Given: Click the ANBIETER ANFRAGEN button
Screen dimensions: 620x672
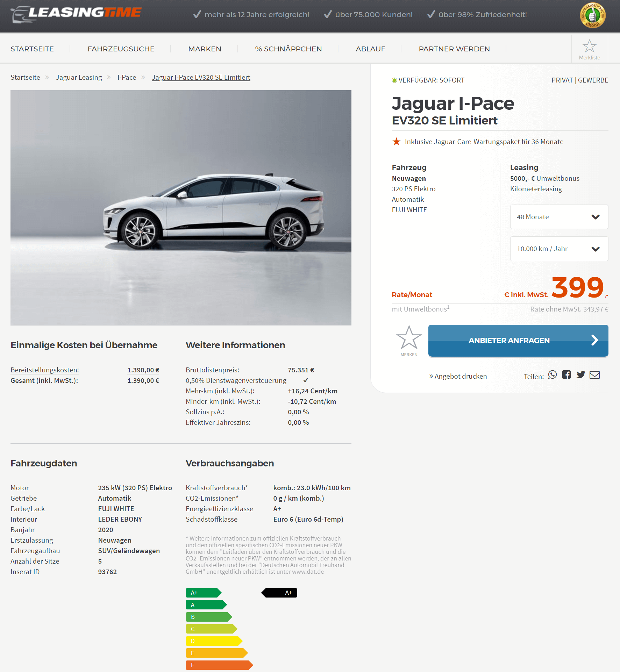Looking at the screenshot, I should point(518,341).
